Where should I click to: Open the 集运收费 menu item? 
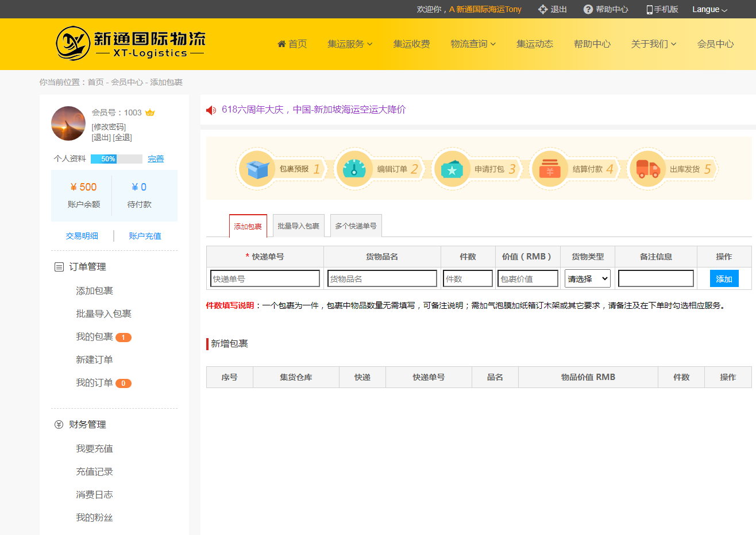point(411,44)
